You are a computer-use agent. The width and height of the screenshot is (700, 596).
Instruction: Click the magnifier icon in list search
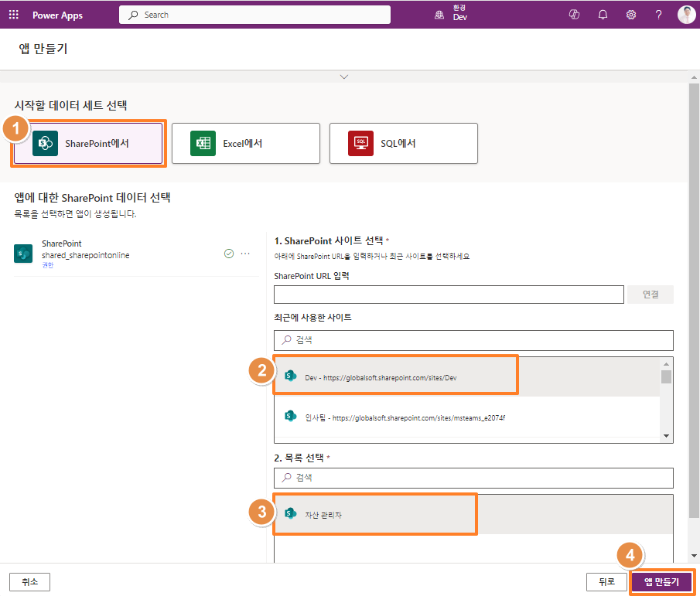click(287, 477)
